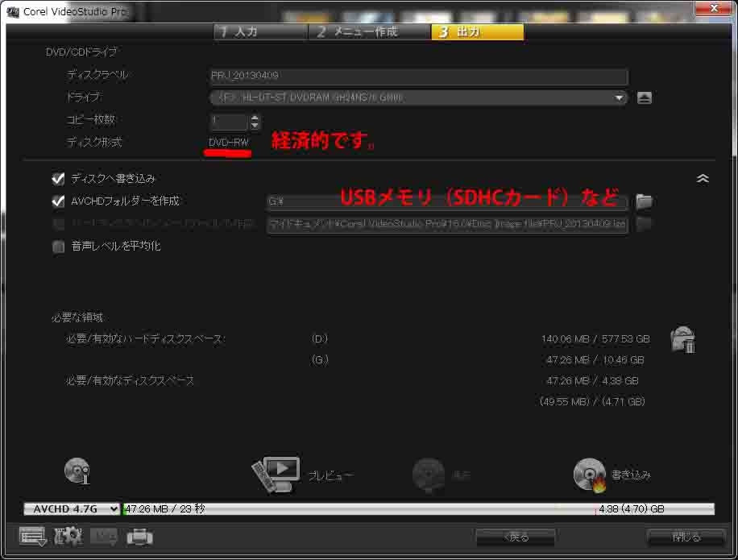Open disc information icon
Image resolution: width=738 pixels, height=560 pixels.
coord(77,471)
